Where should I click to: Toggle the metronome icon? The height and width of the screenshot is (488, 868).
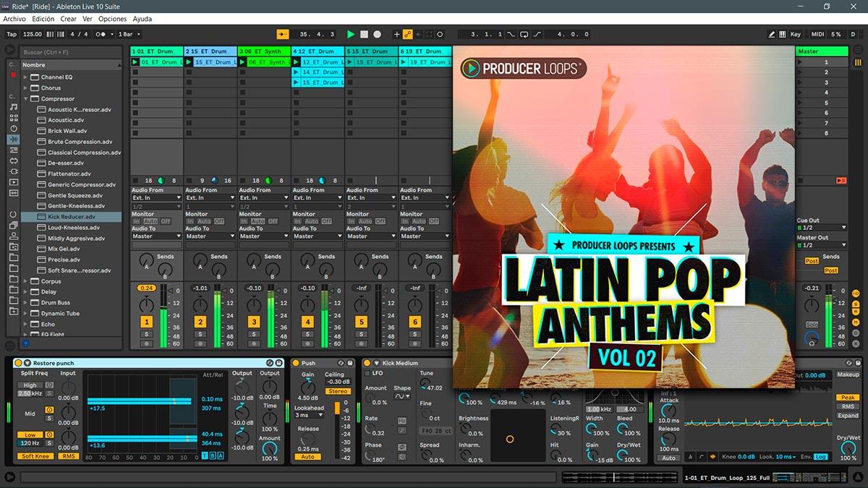pos(103,34)
